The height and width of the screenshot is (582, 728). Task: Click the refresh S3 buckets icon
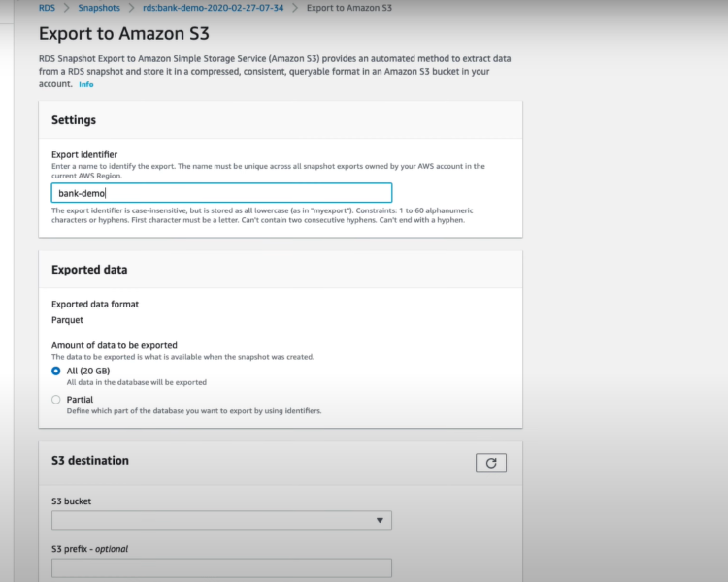tap(490, 463)
